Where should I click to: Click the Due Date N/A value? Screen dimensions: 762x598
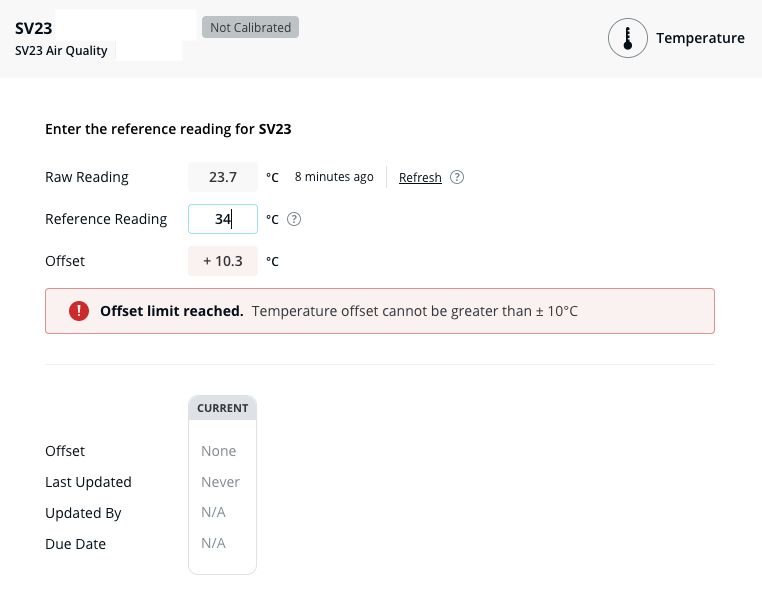click(x=213, y=544)
